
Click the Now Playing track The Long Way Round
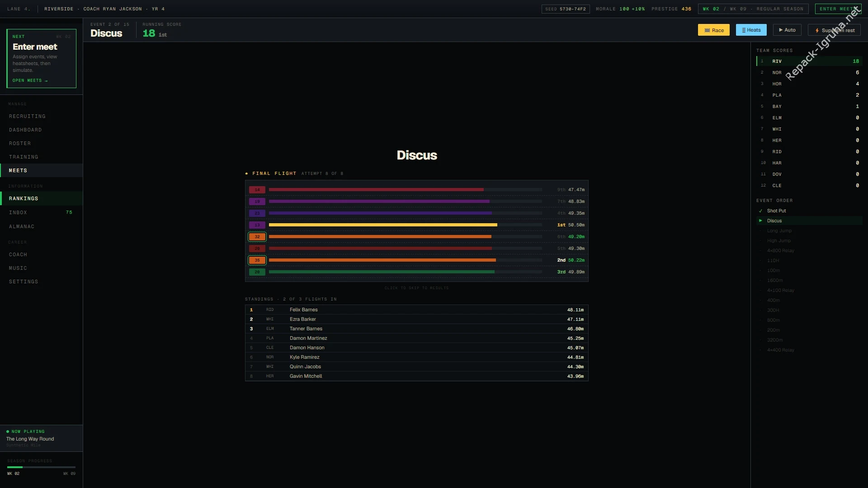point(30,439)
